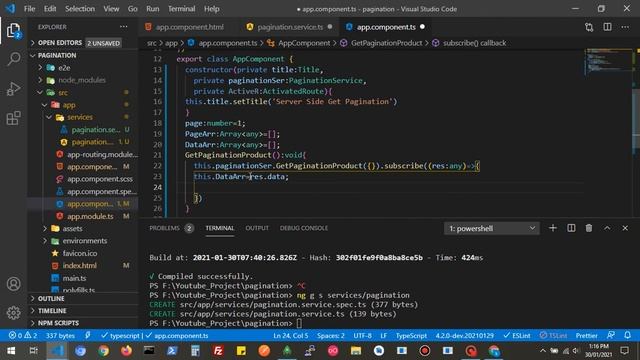Open Run and Debug view
The image size is (640, 360).
(x=13, y=89)
